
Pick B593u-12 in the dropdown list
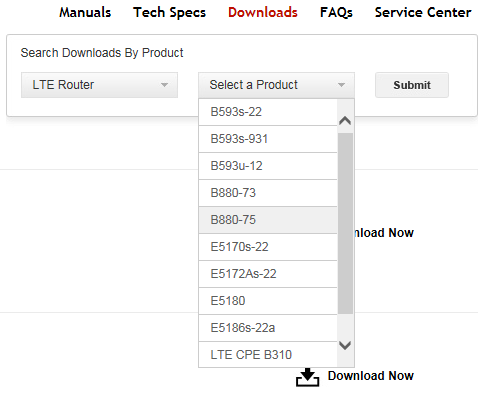(268, 166)
